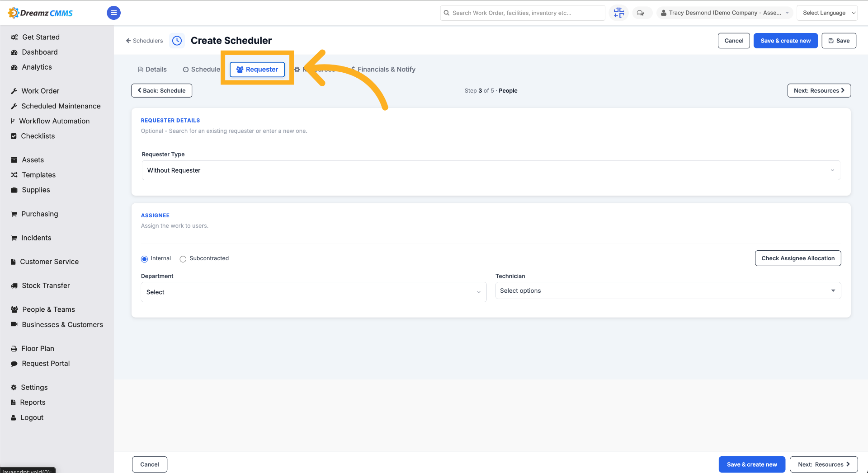Switch to Financials & Notify tab
Image resolution: width=868 pixels, height=473 pixels.
pos(382,69)
